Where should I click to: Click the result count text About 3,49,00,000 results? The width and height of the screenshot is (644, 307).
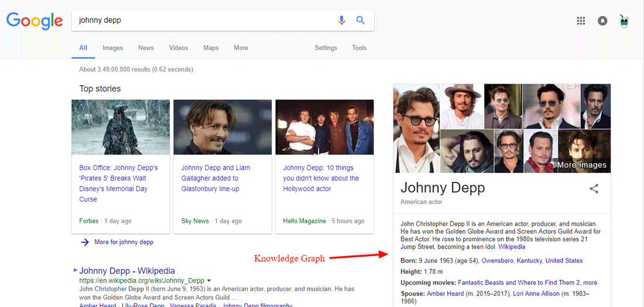click(136, 70)
